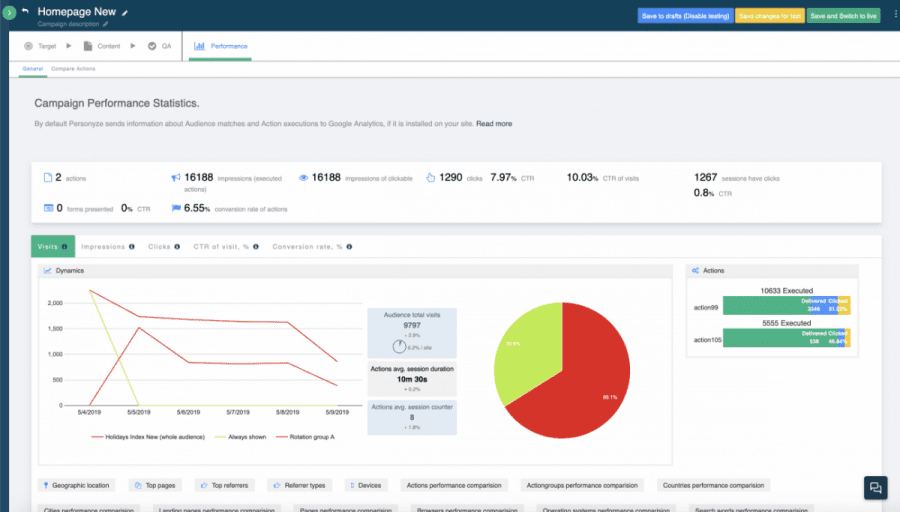Click the yellow Save changes for test button

coord(768,15)
